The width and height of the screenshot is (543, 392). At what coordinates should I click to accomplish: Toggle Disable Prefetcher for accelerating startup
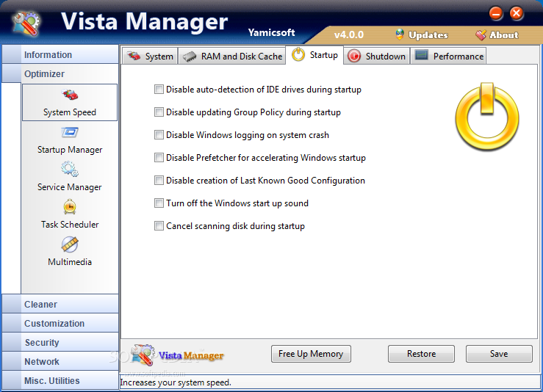point(159,158)
